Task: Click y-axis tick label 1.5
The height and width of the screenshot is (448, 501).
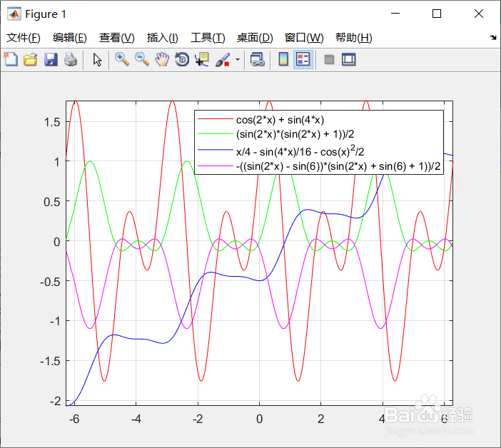Action: (x=52, y=122)
